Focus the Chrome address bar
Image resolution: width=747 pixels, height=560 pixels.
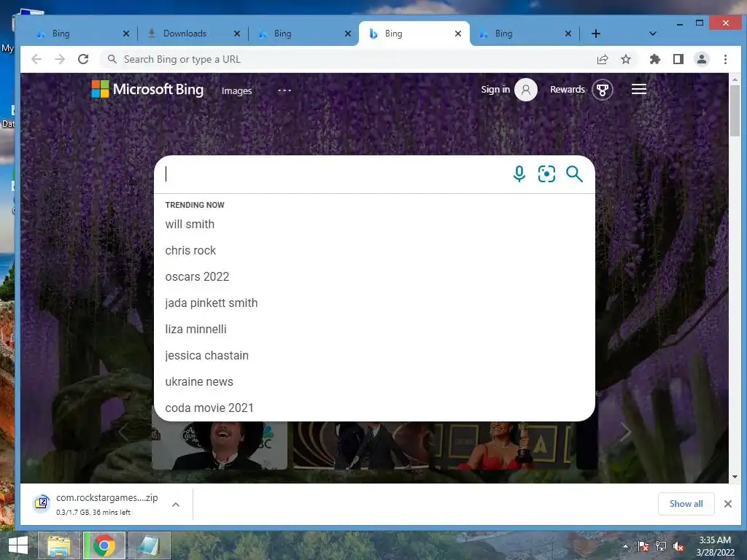pos(348,59)
